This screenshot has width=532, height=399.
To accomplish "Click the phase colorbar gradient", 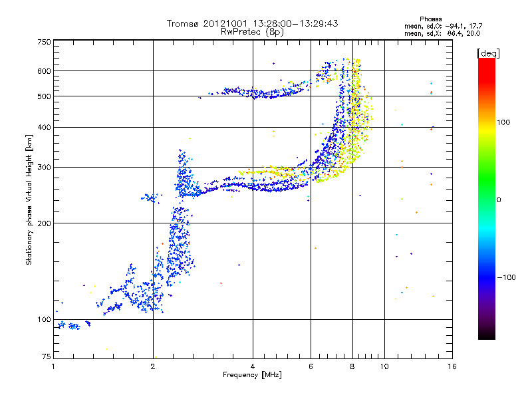I will 487,198.
